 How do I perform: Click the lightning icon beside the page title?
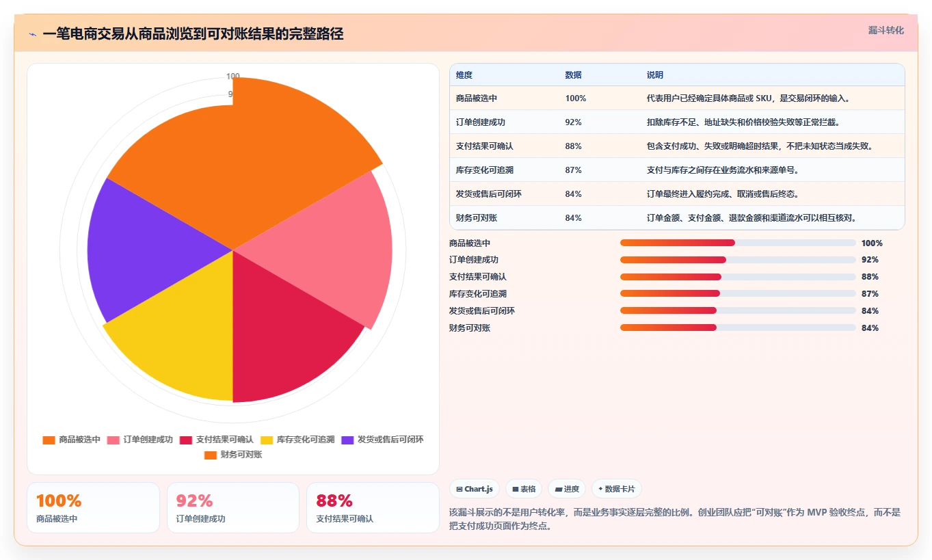32,34
